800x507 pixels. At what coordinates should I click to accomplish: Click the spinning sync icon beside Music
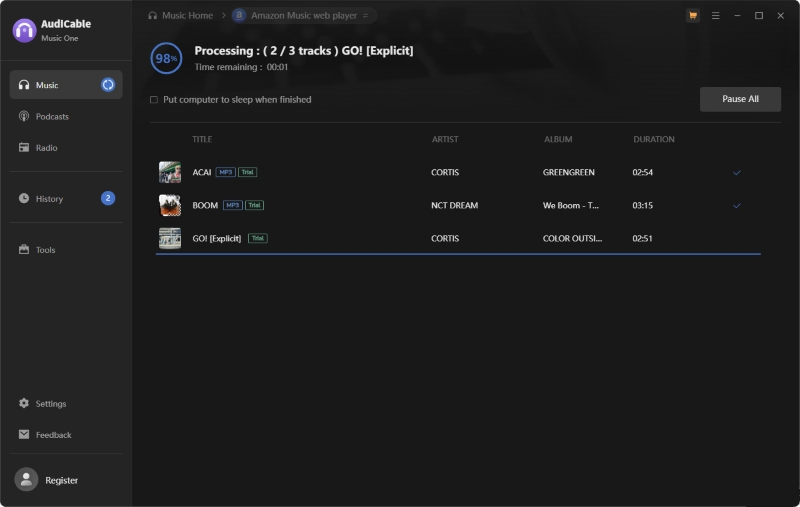click(x=108, y=85)
